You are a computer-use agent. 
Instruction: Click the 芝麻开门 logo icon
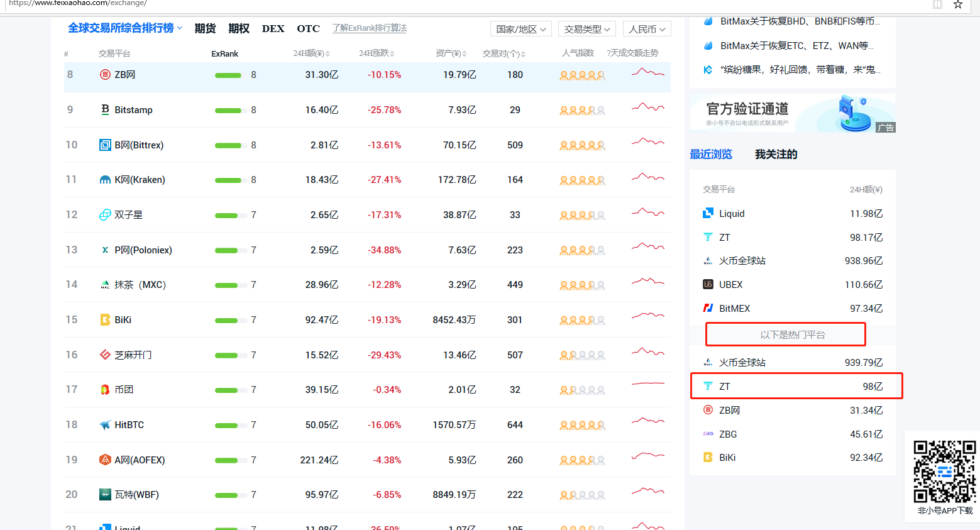(x=105, y=355)
